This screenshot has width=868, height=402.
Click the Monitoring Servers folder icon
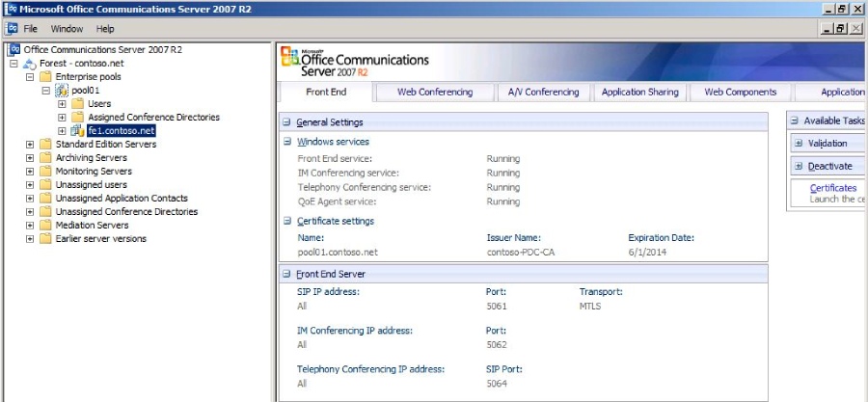pyautogui.click(x=45, y=172)
